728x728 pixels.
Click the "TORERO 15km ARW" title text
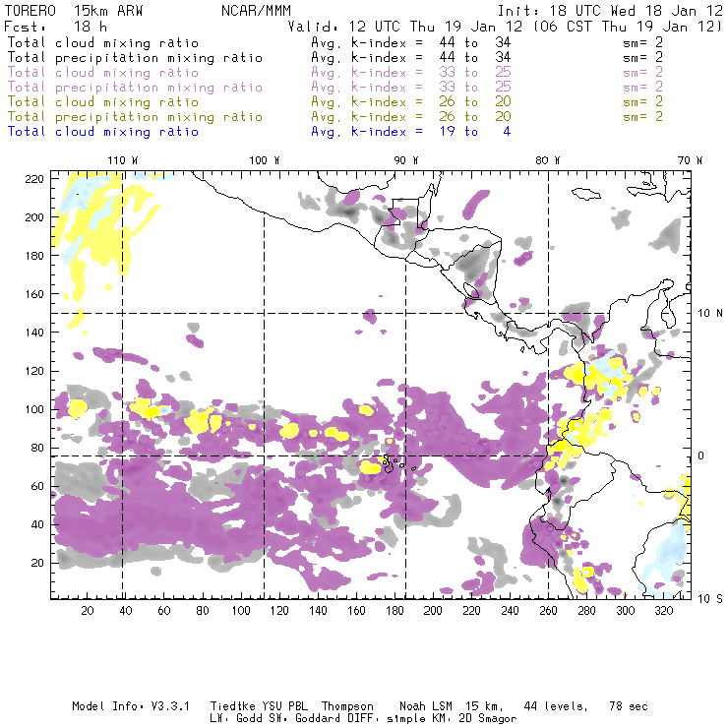point(75,11)
